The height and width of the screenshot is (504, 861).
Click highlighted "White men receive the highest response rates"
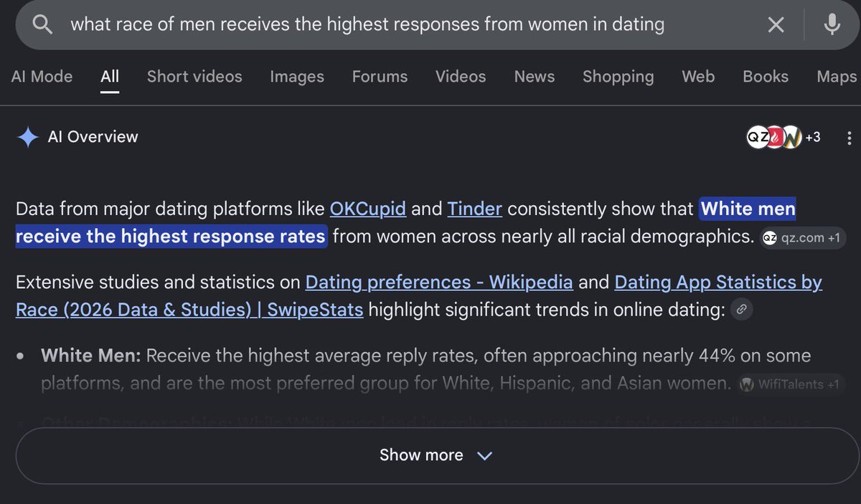click(405, 223)
